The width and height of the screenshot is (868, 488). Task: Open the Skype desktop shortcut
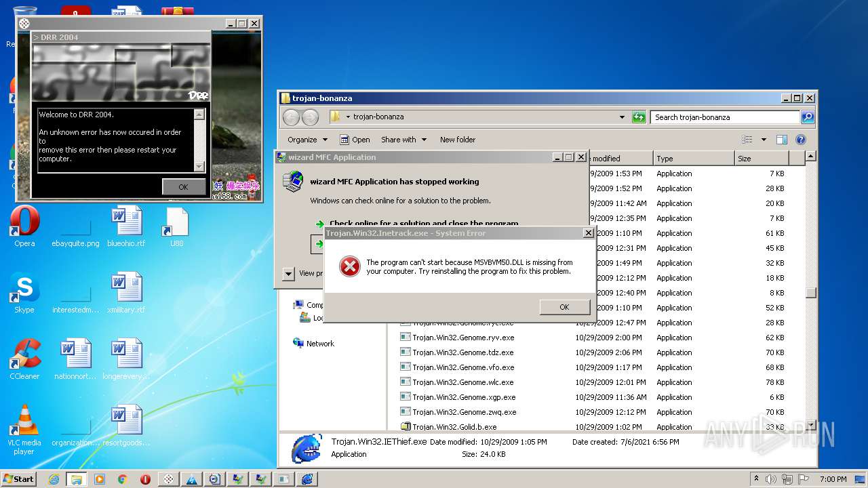pos(24,293)
